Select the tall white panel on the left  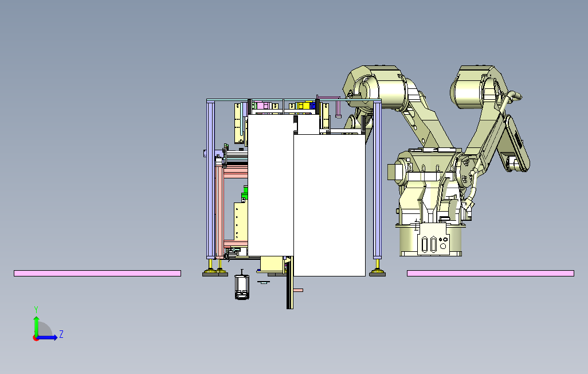click(x=271, y=185)
